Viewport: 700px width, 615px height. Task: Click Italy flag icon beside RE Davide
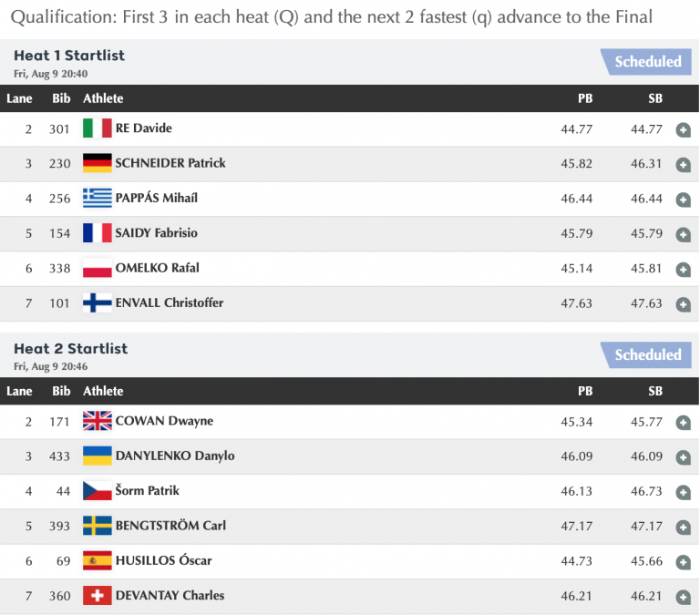pos(97,128)
